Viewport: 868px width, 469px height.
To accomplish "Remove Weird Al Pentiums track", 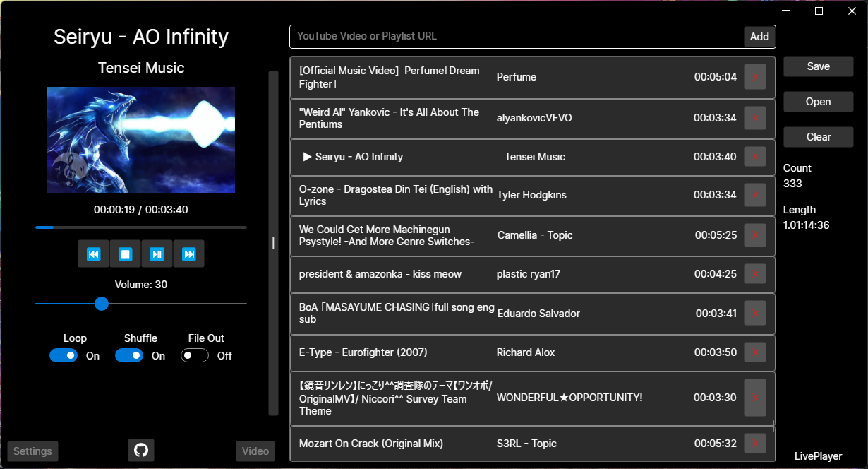I will coord(755,118).
